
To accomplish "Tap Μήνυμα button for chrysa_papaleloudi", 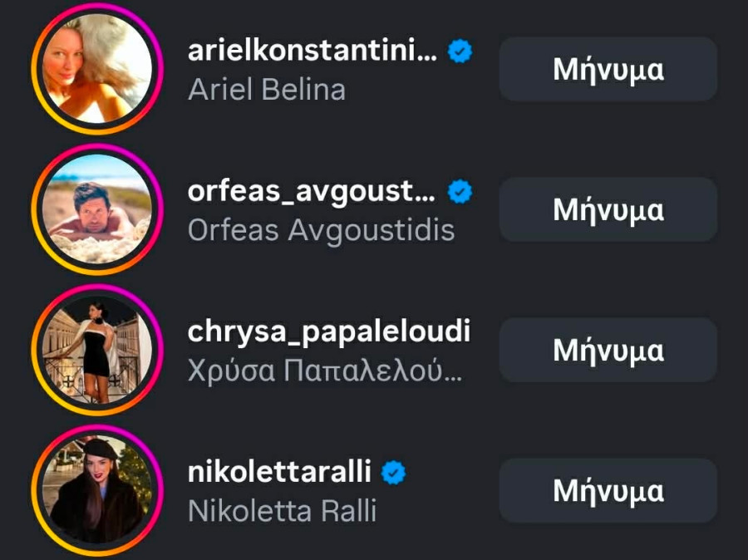I will (x=608, y=350).
